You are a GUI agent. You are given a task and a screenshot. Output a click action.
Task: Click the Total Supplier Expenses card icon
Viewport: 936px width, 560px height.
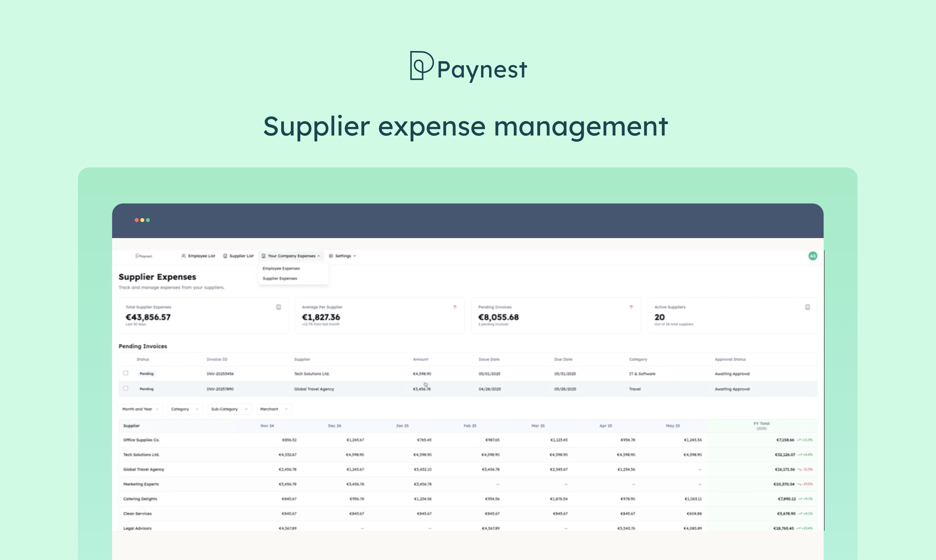pyautogui.click(x=279, y=307)
